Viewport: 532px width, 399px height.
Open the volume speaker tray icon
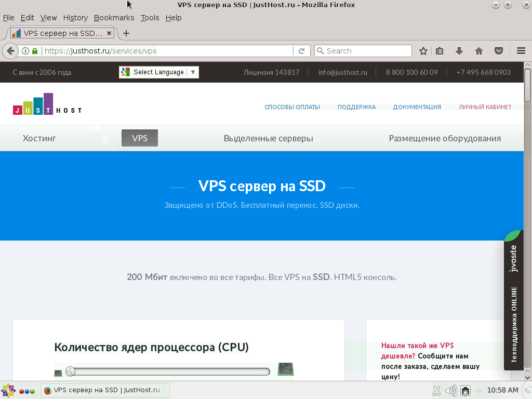451,391
